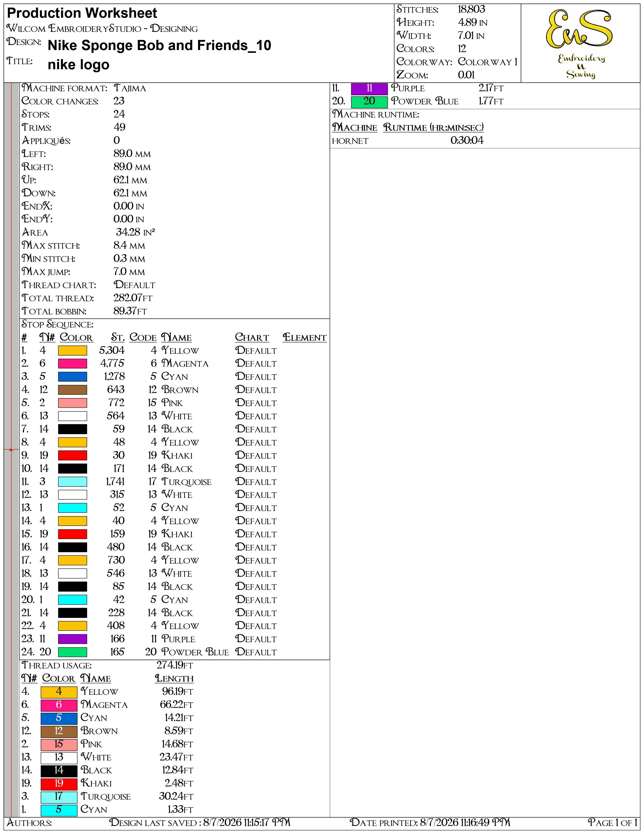The width and height of the screenshot is (644, 834).
Task: Select the "Element" column header
Action: [x=305, y=338]
